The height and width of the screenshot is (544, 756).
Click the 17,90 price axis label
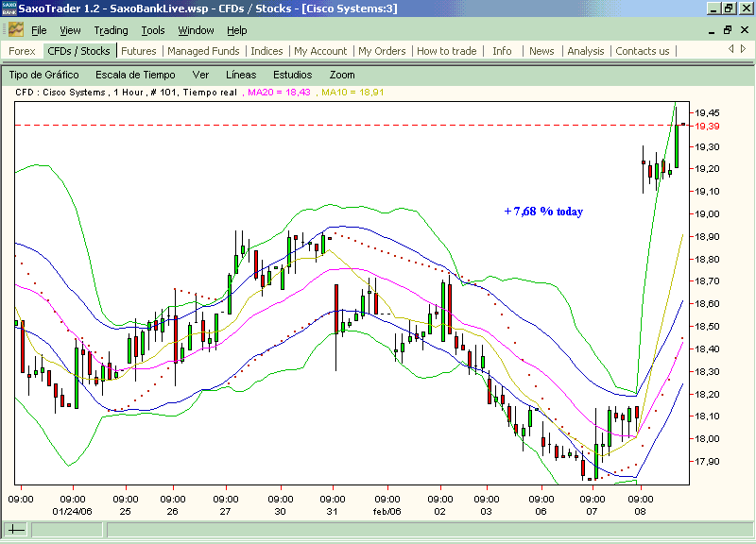click(707, 461)
